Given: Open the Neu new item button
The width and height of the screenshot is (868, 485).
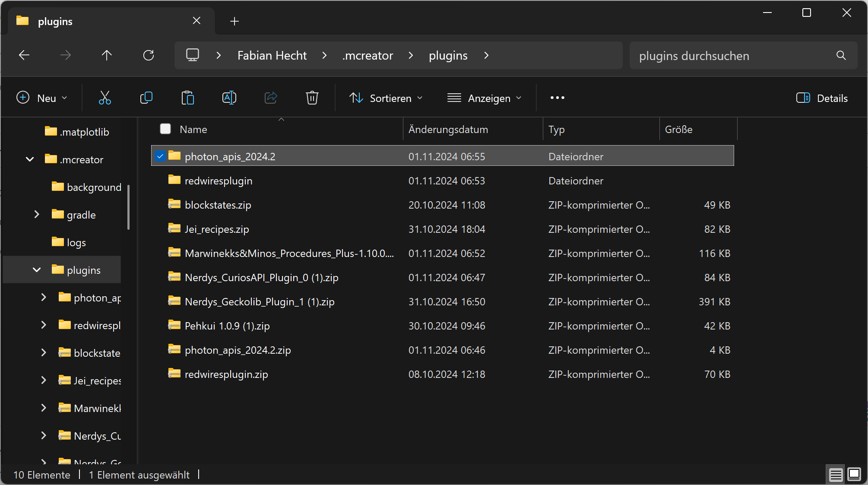Looking at the screenshot, I should [x=42, y=98].
